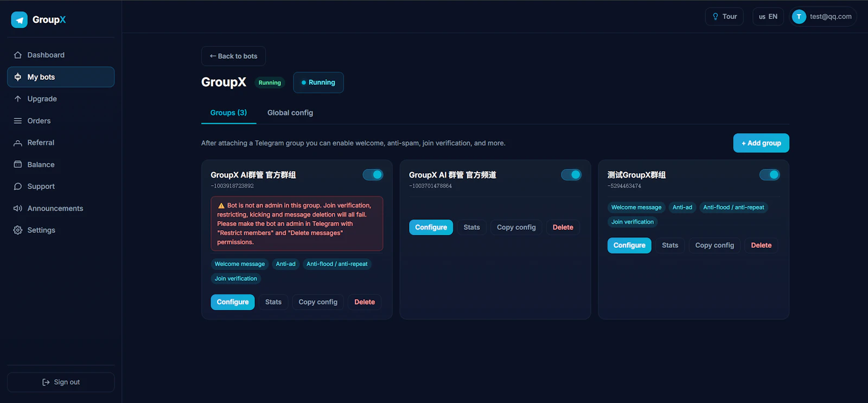The width and height of the screenshot is (868, 403).
Task: Open Upgrade page in the sidebar
Action: [61, 99]
